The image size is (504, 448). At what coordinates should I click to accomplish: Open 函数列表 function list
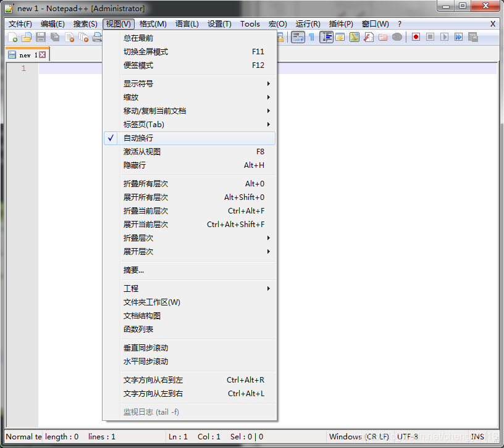(x=190, y=329)
